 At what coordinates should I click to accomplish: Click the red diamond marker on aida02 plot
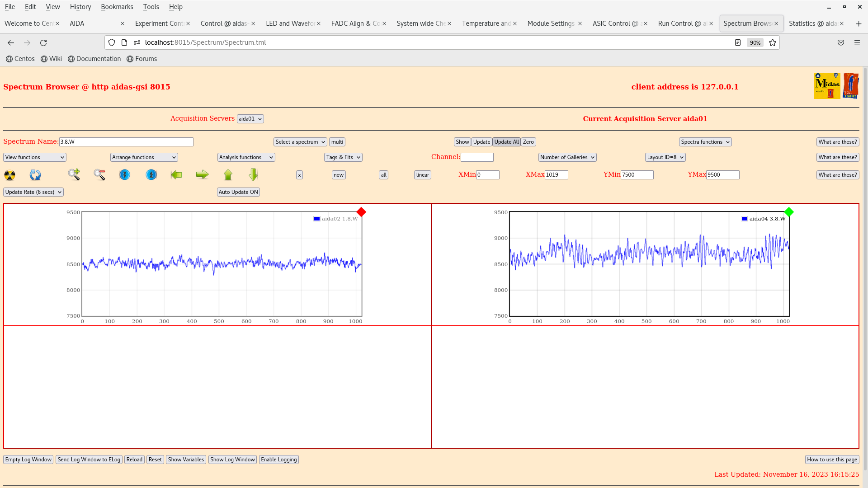361,212
